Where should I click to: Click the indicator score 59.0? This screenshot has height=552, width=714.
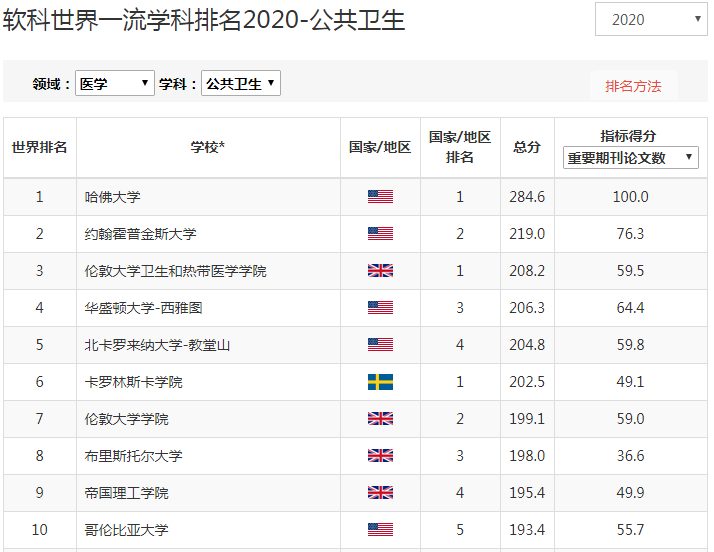(631, 419)
